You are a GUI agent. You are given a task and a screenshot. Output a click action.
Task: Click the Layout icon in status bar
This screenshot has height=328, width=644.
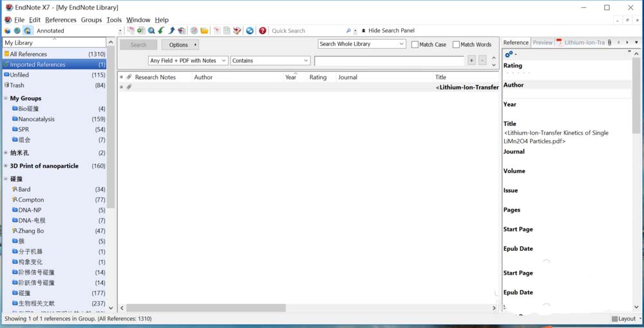[615, 319]
